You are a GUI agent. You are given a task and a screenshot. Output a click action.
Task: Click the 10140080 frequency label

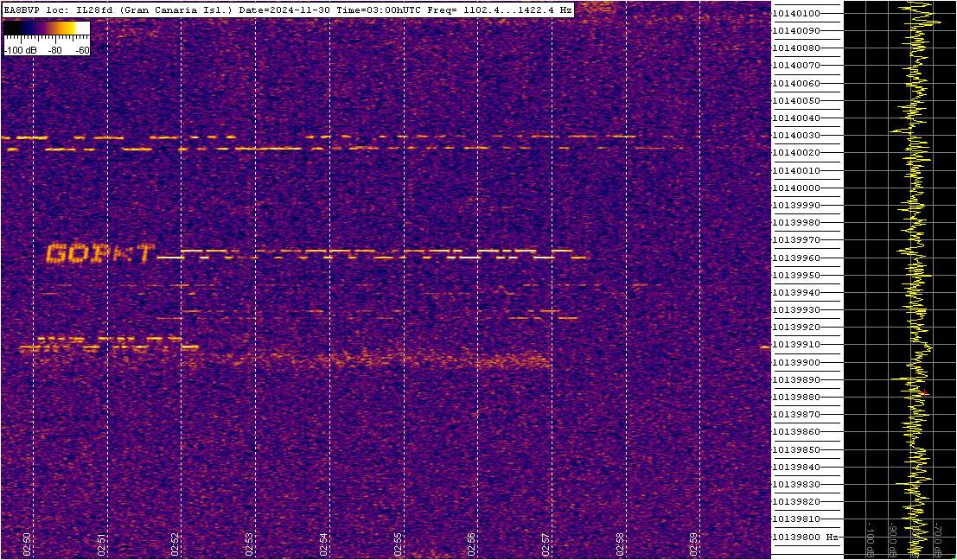[x=796, y=48]
